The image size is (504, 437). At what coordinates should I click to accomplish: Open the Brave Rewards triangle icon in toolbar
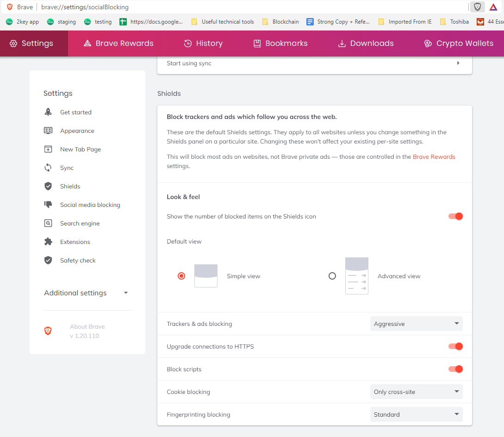[x=493, y=7]
